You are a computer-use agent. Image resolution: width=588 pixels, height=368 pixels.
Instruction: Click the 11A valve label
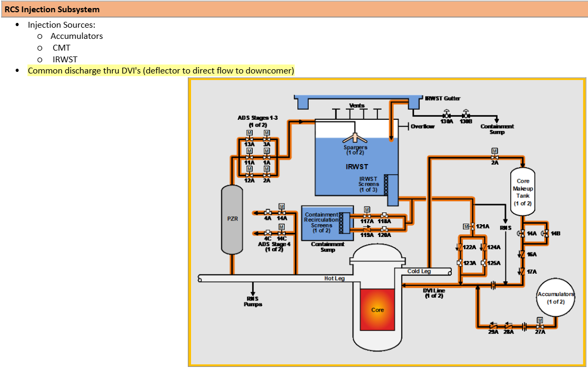250,162
